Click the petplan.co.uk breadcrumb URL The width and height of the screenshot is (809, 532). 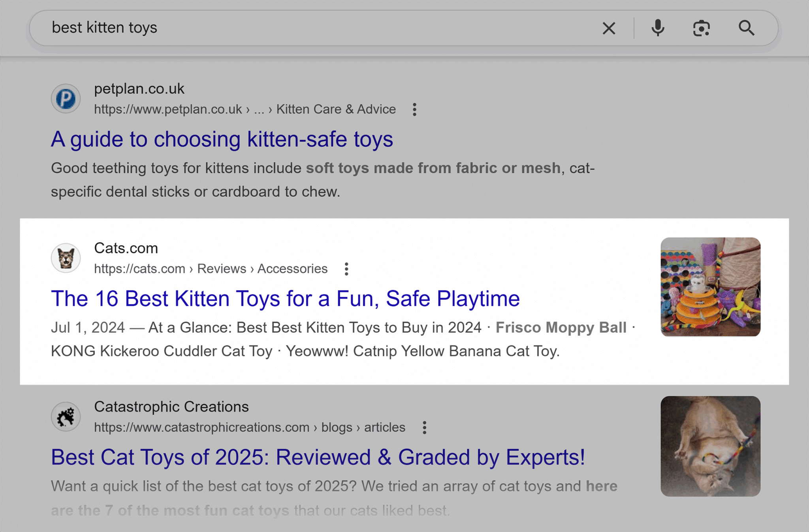coord(245,109)
